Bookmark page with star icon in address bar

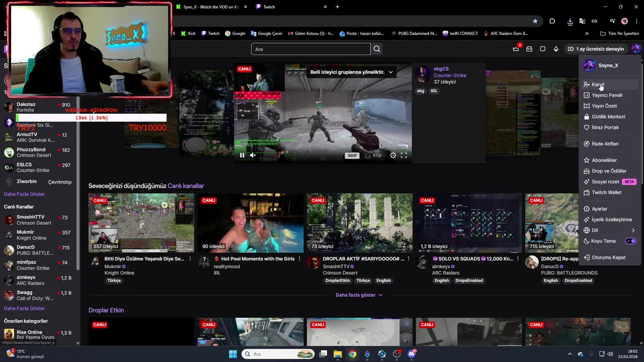535,21
